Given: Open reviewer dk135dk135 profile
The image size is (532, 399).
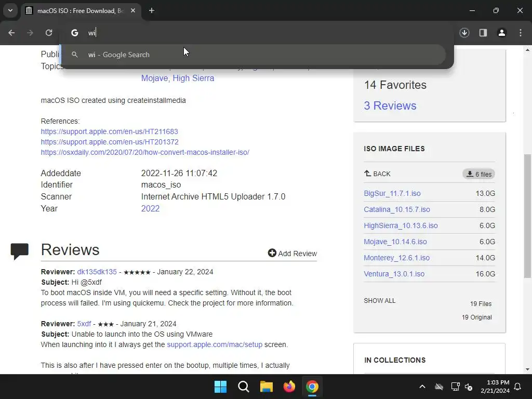Looking at the screenshot, I should click(x=97, y=272).
